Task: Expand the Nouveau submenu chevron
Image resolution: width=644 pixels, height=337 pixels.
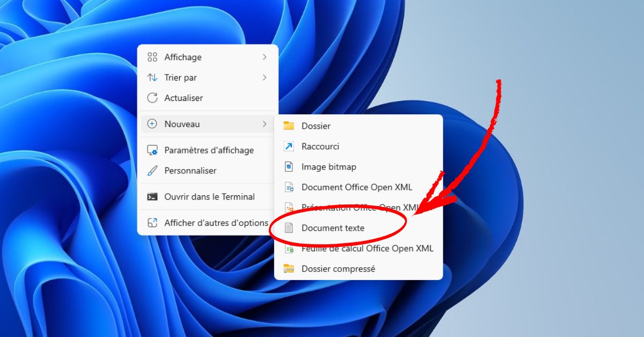Action: tap(265, 124)
